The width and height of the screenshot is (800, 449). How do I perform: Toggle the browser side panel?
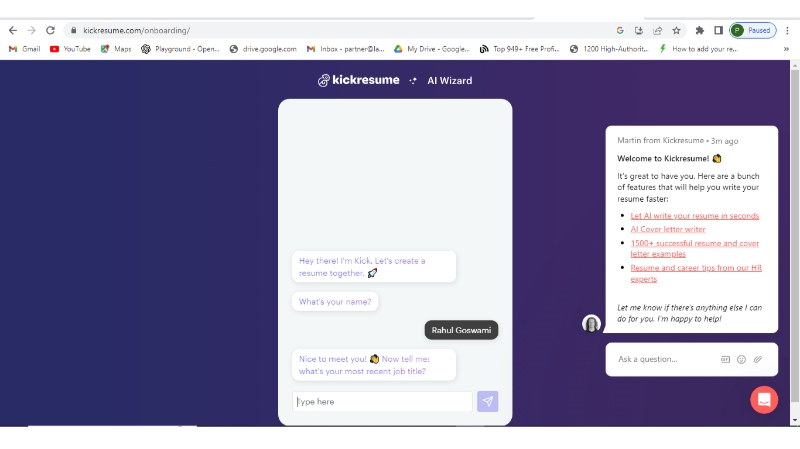[x=718, y=30]
